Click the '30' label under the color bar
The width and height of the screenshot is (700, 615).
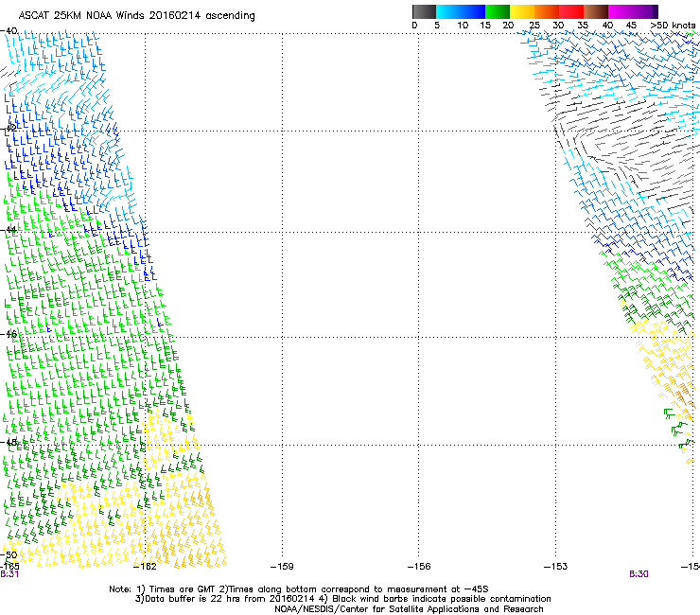click(x=558, y=26)
